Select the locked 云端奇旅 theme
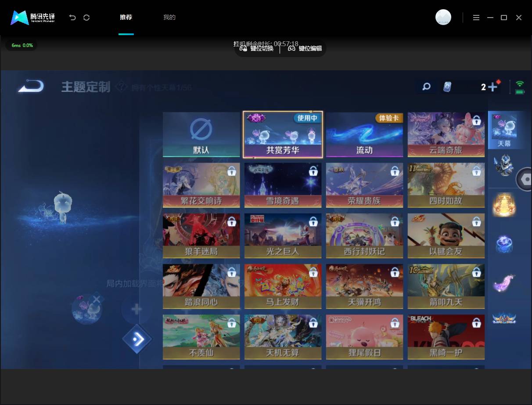532x405 pixels. [x=446, y=134]
